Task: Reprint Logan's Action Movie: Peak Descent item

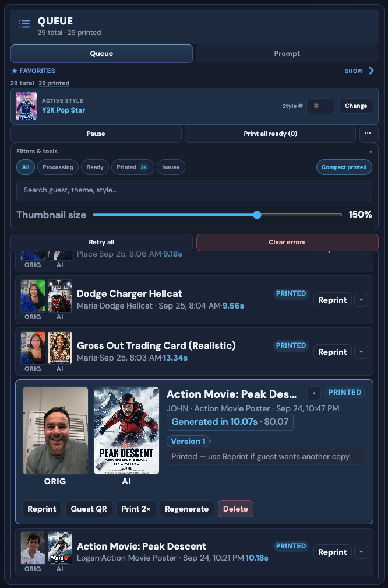Action: coord(333,552)
